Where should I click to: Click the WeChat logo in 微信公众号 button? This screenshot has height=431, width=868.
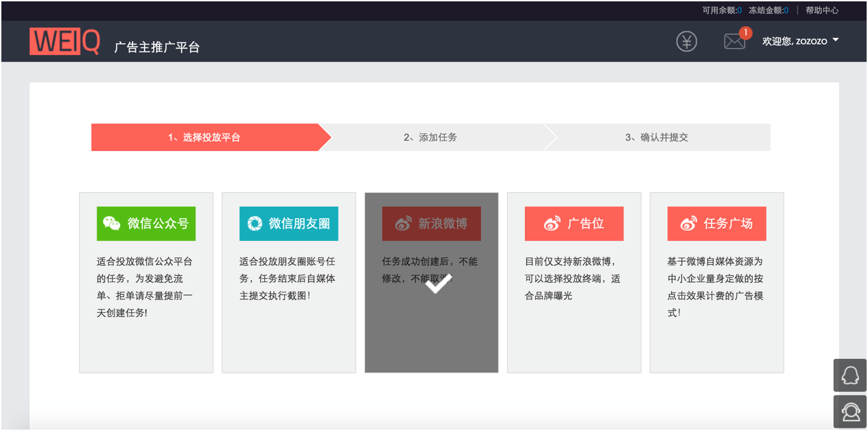tap(111, 224)
